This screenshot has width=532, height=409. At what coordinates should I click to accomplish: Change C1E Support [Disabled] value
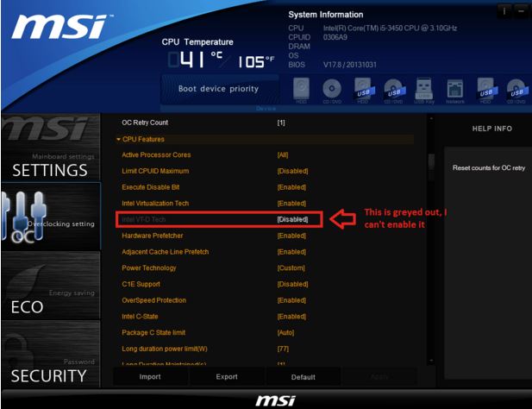click(x=292, y=284)
